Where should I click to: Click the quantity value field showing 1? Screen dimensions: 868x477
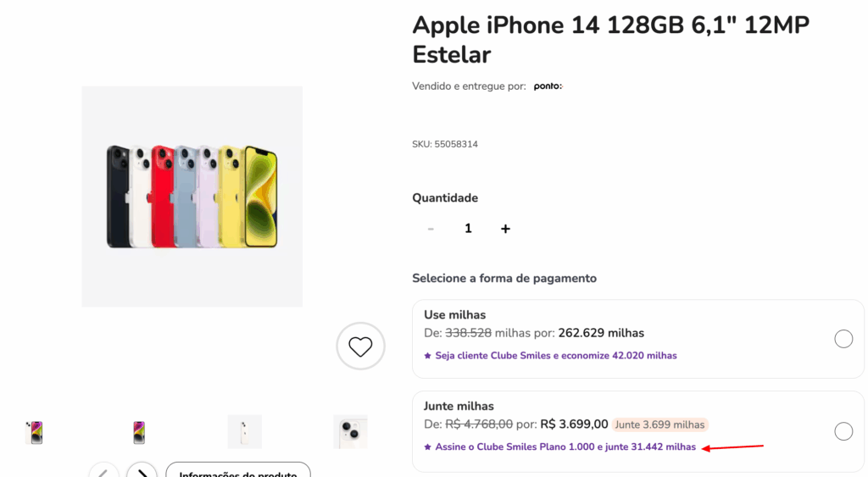(468, 229)
